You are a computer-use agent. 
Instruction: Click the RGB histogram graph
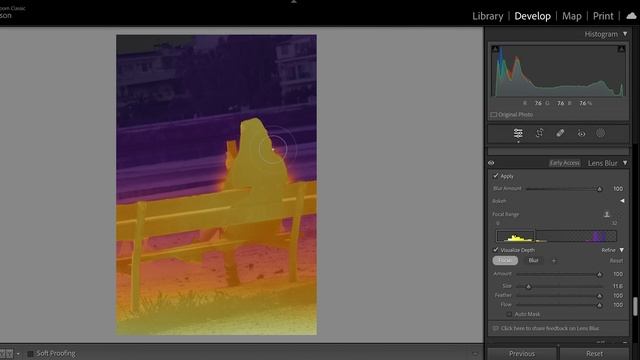(x=558, y=71)
